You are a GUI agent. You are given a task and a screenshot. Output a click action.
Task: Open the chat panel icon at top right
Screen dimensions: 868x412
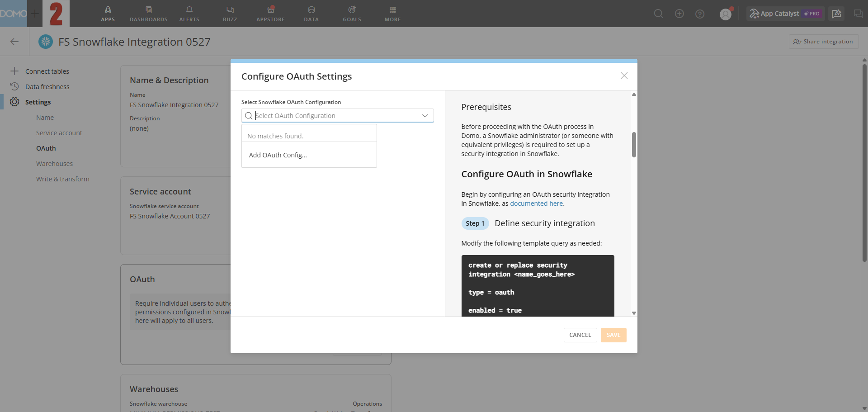tap(859, 14)
